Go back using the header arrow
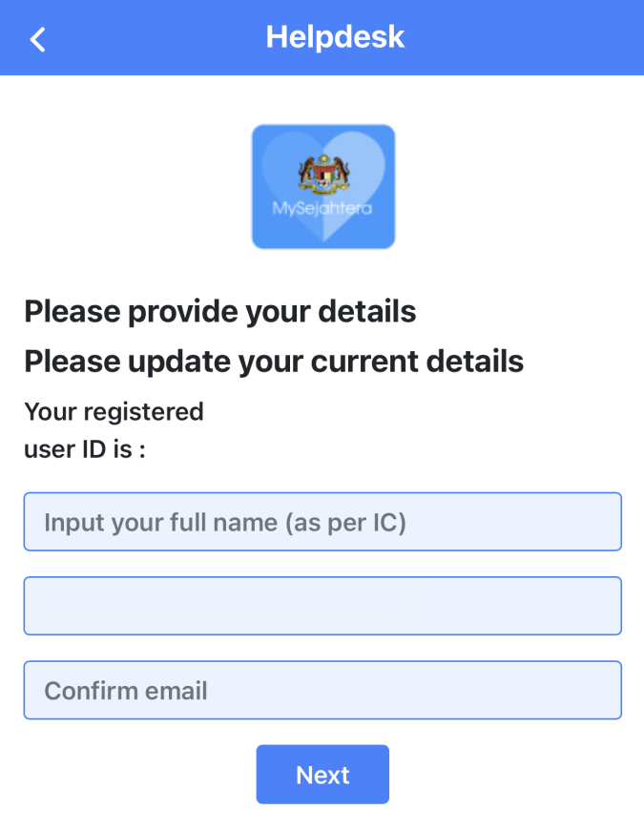 coord(37,39)
